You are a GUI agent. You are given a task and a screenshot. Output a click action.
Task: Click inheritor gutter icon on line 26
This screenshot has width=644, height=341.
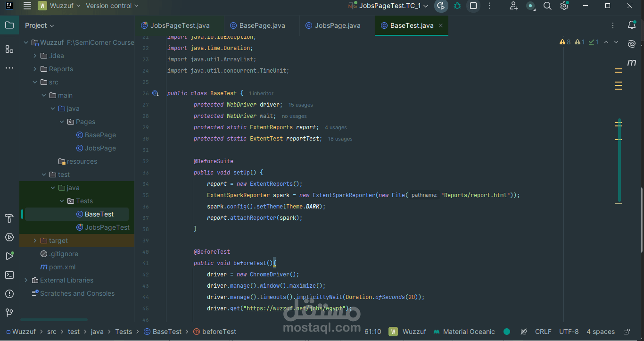coord(156,93)
